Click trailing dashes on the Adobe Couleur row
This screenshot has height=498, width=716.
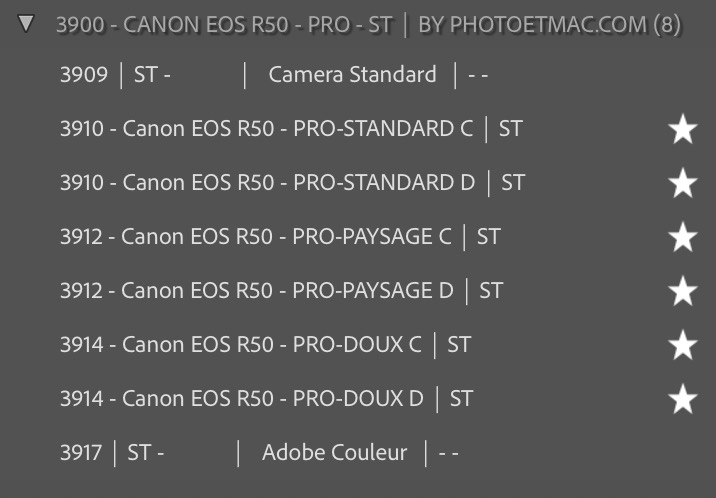tap(448, 453)
